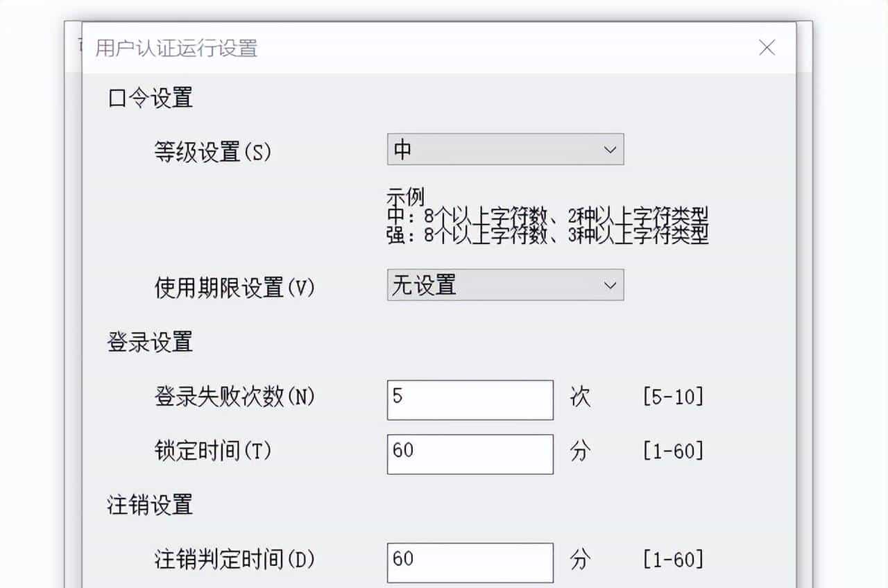Image resolution: width=888 pixels, height=588 pixels.
Task: Select the 注销判定时间 input field
Action: tap(470, 561)
